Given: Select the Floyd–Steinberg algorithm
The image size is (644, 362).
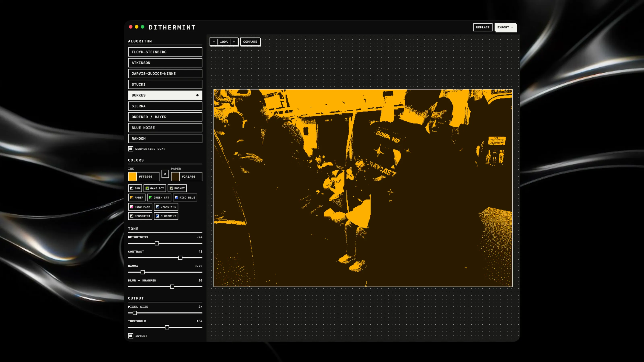Looking at the screenshot, I should [165, 52].
